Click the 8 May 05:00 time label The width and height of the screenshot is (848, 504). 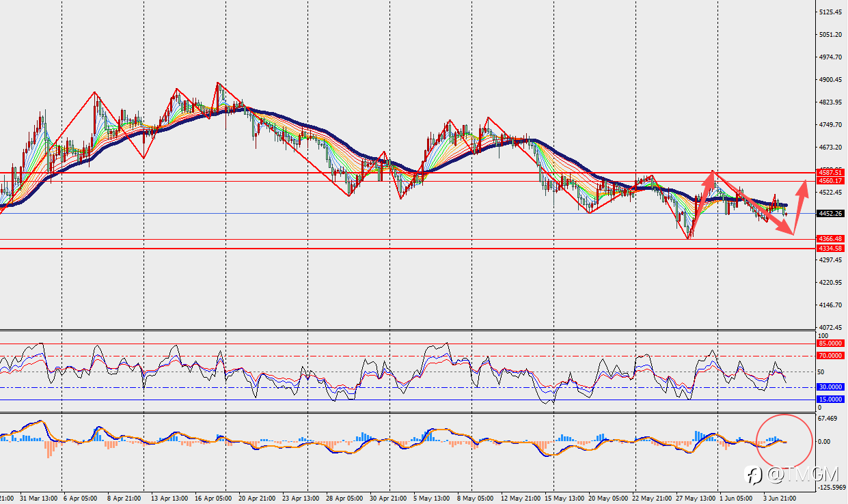coord(475,499)
